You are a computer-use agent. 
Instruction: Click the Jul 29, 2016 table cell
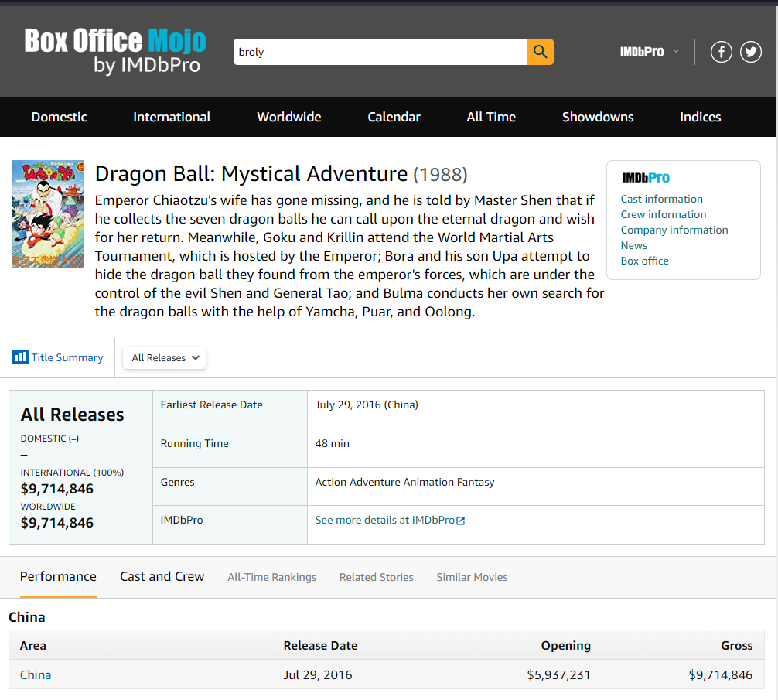pos(318,674)
